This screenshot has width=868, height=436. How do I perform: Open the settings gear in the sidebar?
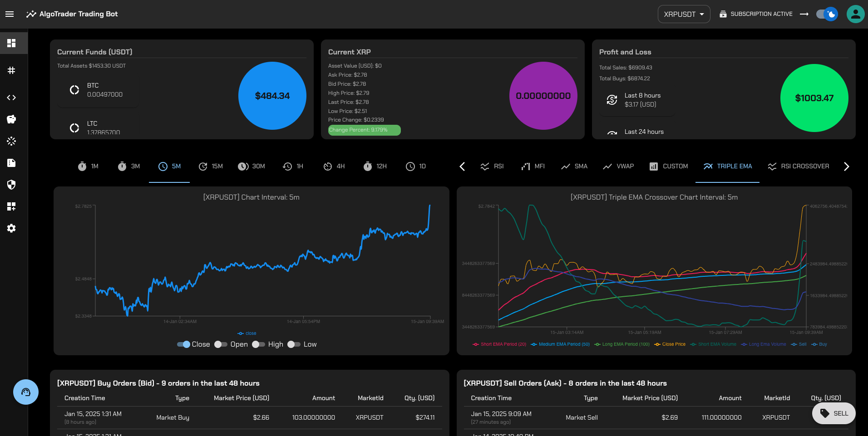pyautogui.click(x=11, y=228)
